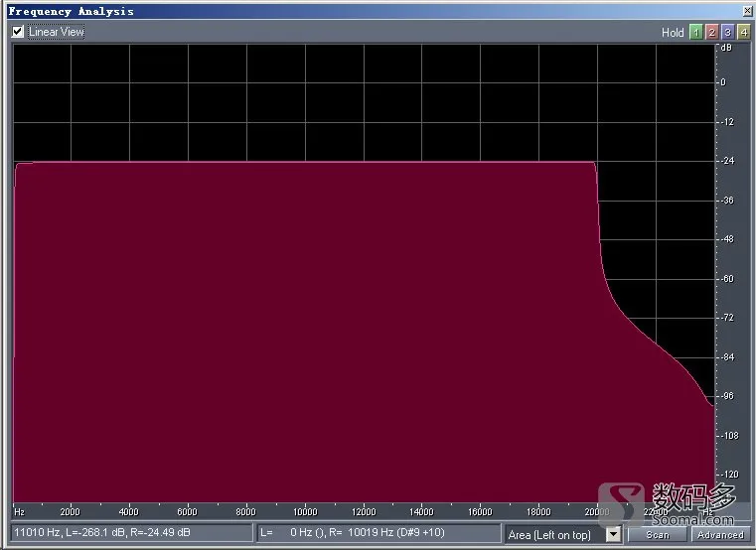Click the R= 10019 Hz note readout
The image size is (756, 550).
[x=378, y=533]
